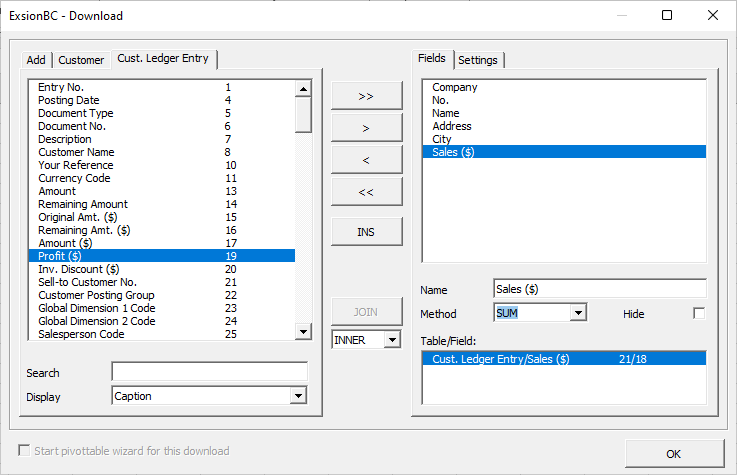Image resolution: width=737 pixels, height=475 pixels.
Task: Select Description in the field list
Action: 161,139
